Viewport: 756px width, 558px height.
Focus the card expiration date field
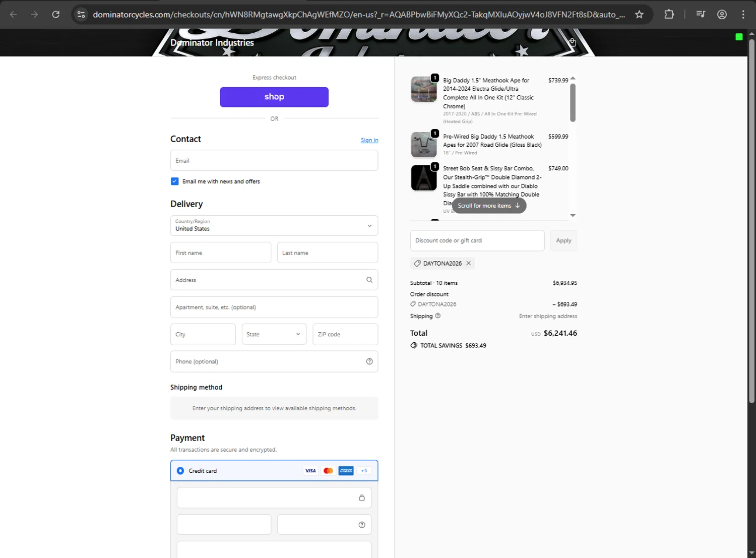pyautogui.click(x=224, y=525)
